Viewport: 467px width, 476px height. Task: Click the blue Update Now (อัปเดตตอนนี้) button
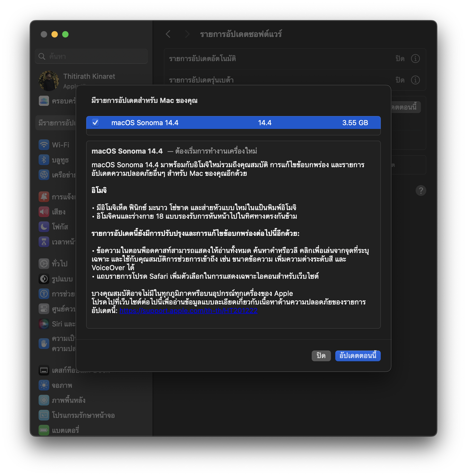pos(358,356)
